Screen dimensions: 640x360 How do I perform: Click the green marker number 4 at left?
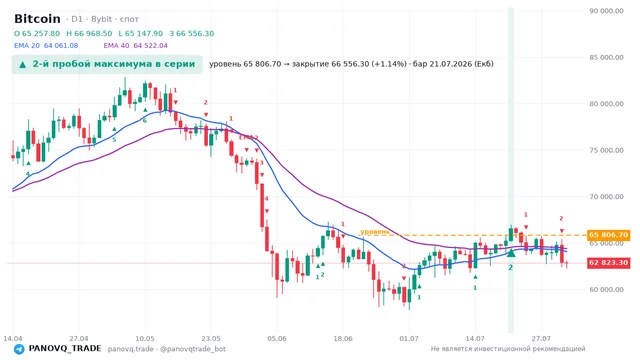(x=28, y=174)
